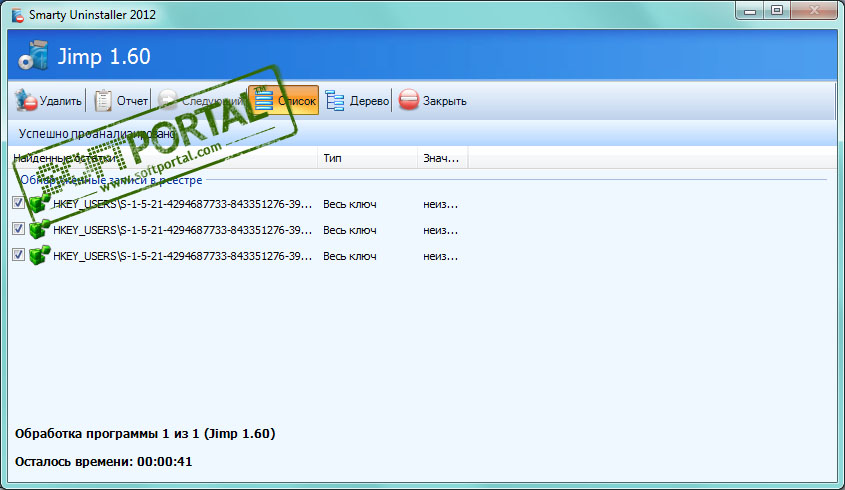Uncheck the third HKEY_USERS registry entry
Screen dimensions: 845x490
pyautogui.click(x=18, y=255)
